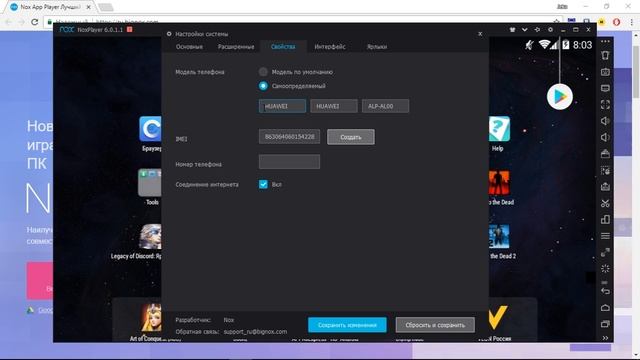Select the custom phone model radio button
This screenshot has width=640, height=360.
tap(263, 86)
